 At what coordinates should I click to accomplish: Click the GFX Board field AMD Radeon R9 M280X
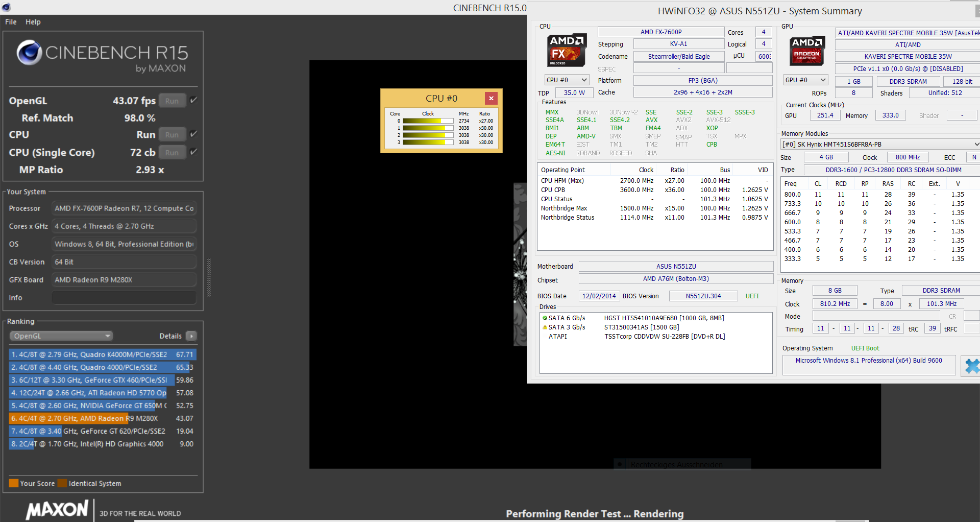point(124,280)
